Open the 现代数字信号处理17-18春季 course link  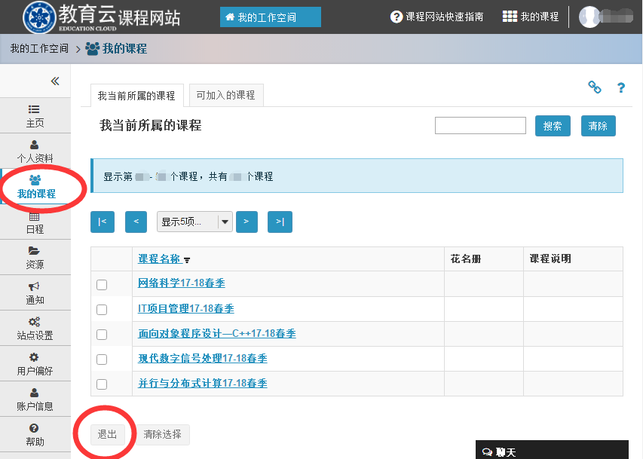[202, 358]
